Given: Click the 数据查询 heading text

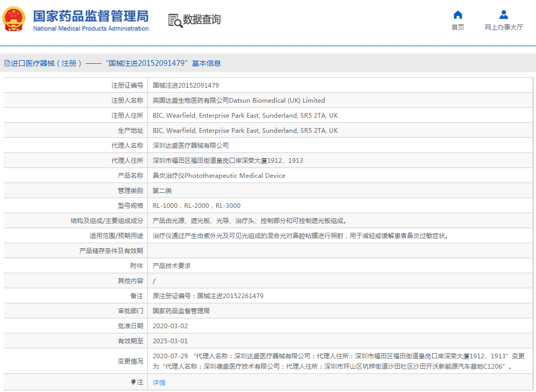Looking at the screenshot, I should [x=202, y=20].
